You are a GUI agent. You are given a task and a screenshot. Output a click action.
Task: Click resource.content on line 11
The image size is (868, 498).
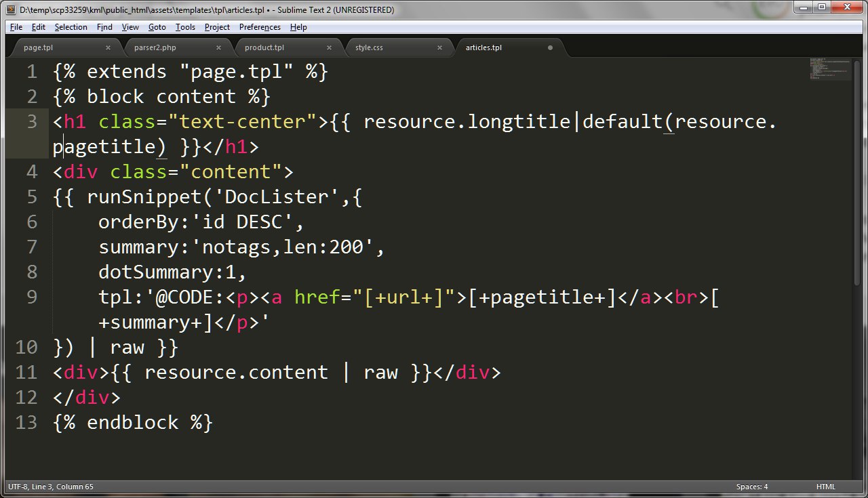click(x=236, y=373)
